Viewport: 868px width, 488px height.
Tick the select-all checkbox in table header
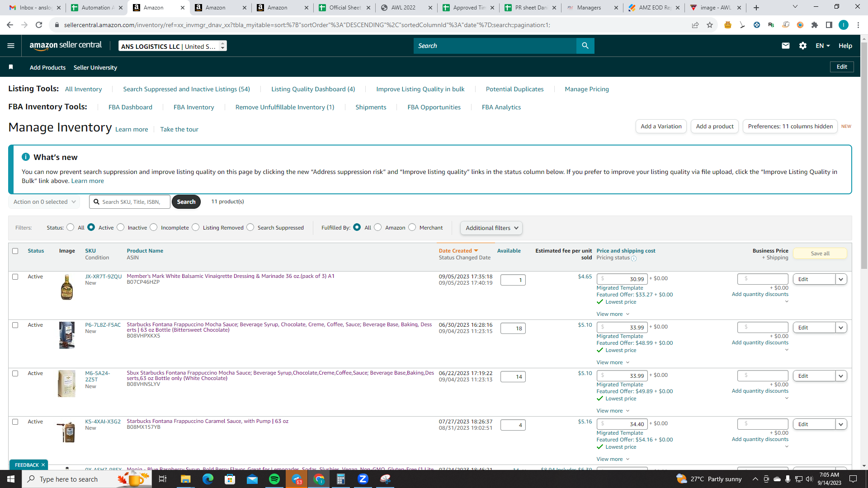[15, 251]
